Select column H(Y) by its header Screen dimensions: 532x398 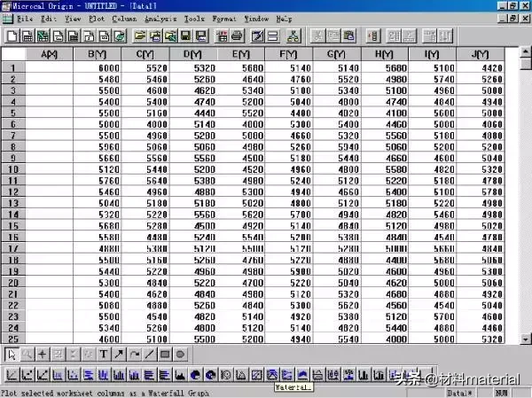[385, 54]
